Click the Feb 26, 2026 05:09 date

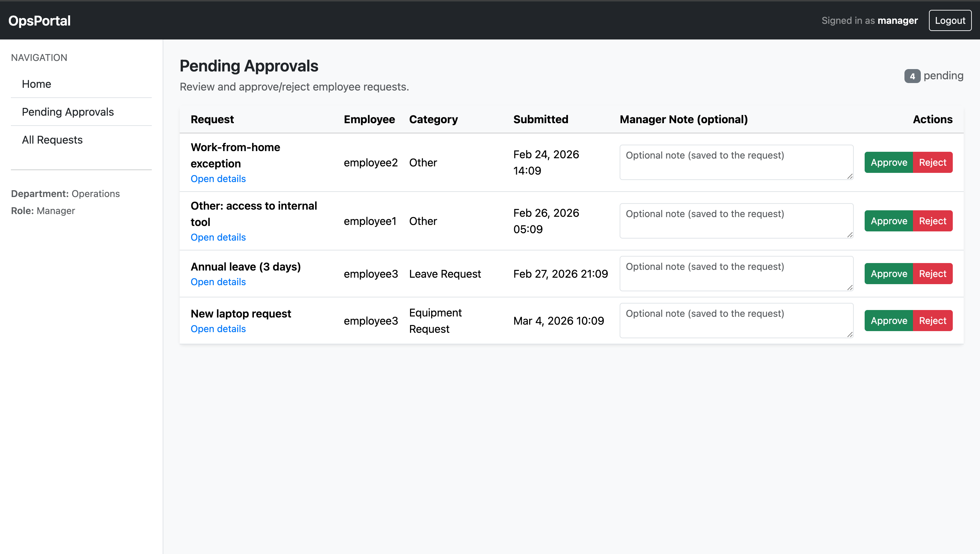[546, 221]
